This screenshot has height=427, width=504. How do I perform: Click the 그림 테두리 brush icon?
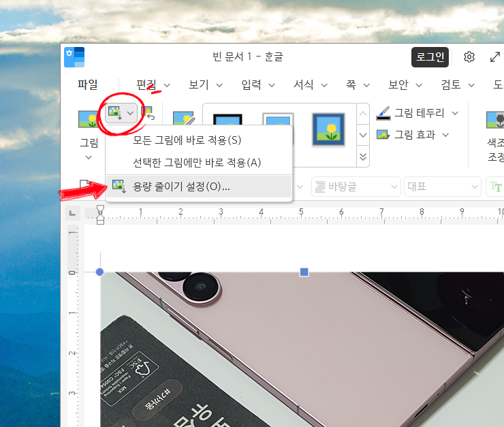(x=383, y=113)
